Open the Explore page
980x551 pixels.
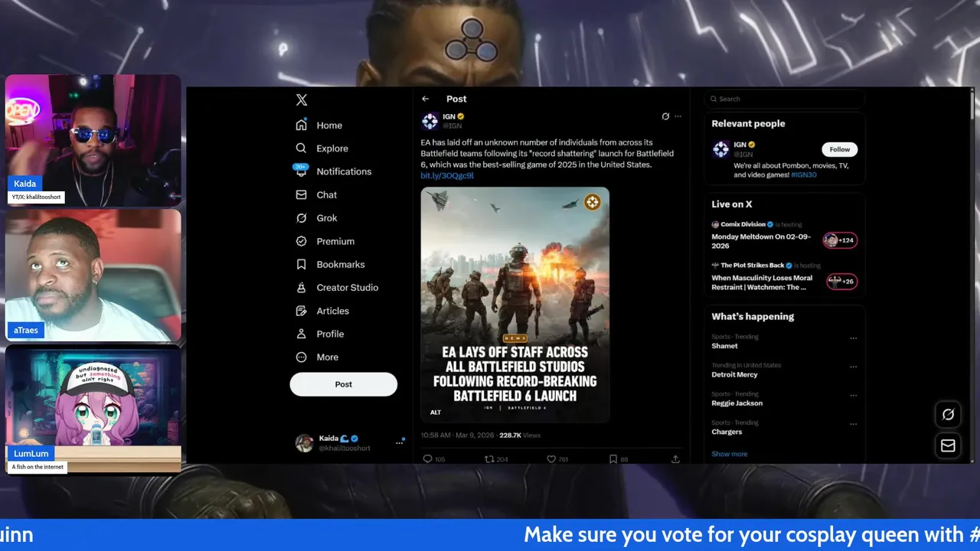point(322,148)
